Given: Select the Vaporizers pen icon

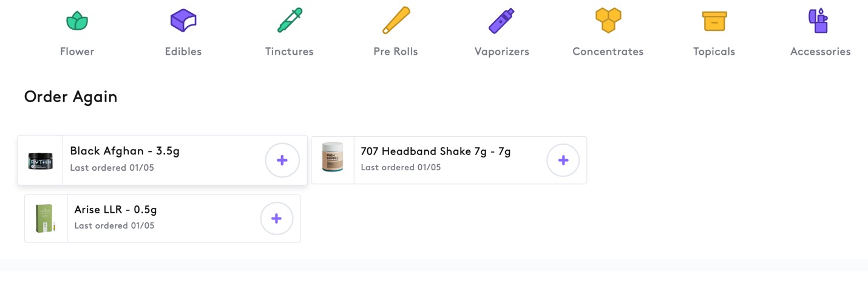Looking at the screenshot, I should [501, 21].
